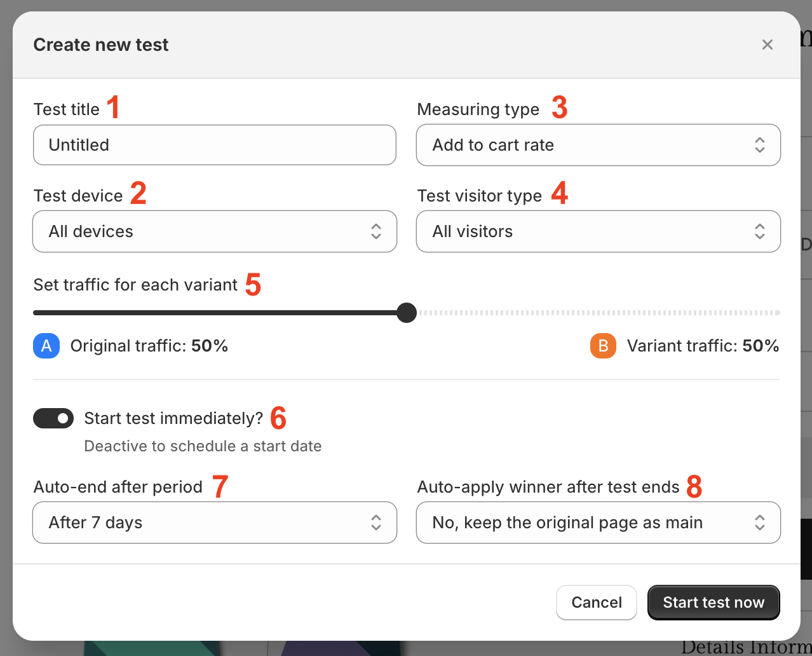Screen dimensions: 812x656
Task: Close the Create new test dialog
Action: coord(768,44)
